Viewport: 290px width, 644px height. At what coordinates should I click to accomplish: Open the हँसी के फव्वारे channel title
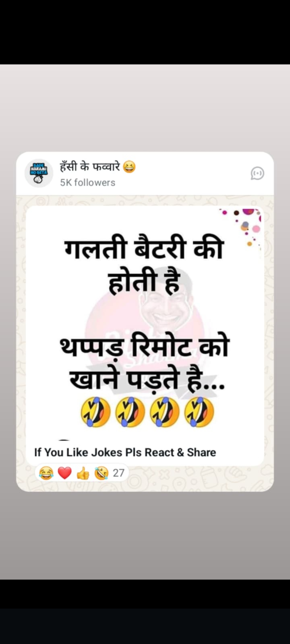coord(90,167)
